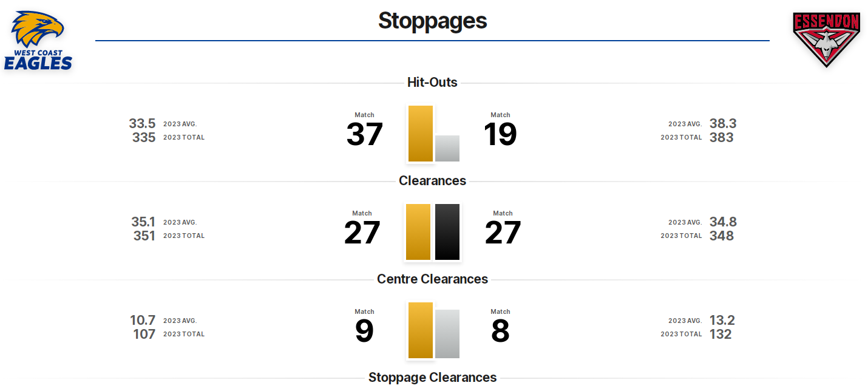This screenshot has height=391, width=868.
Task: Click the Hit-Outs section title
Action: click(x=432, y=83)
